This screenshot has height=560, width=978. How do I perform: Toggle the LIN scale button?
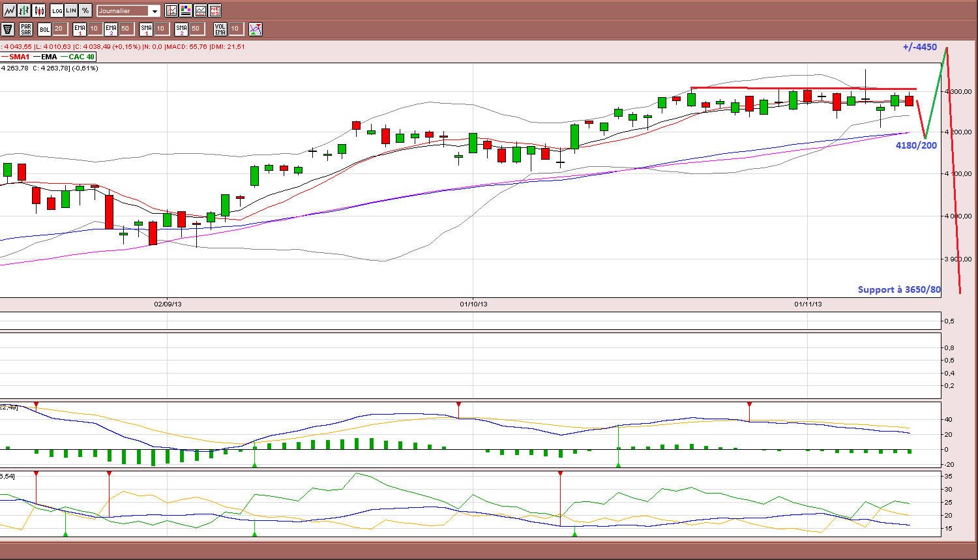click(x=71, y=10)
